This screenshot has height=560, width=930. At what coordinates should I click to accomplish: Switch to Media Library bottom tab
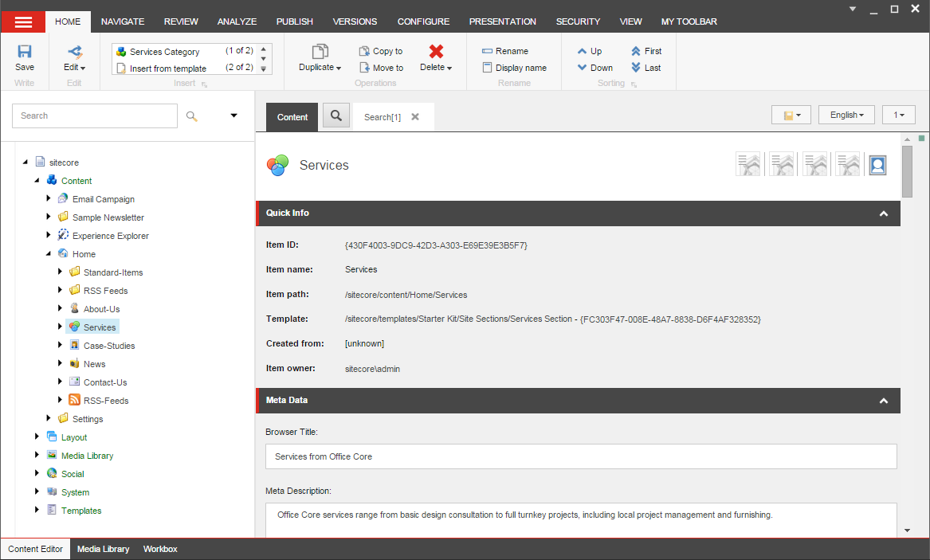104,549
